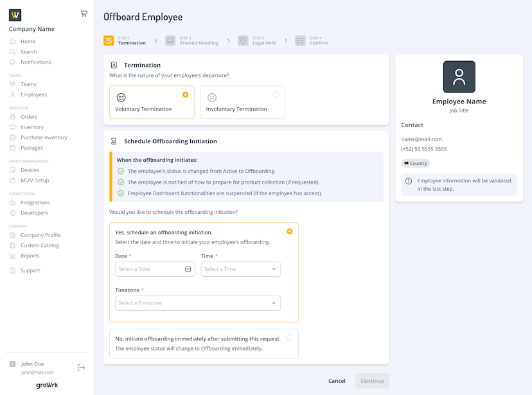
Task: Open the shopping cart icon
Action: 84,13
